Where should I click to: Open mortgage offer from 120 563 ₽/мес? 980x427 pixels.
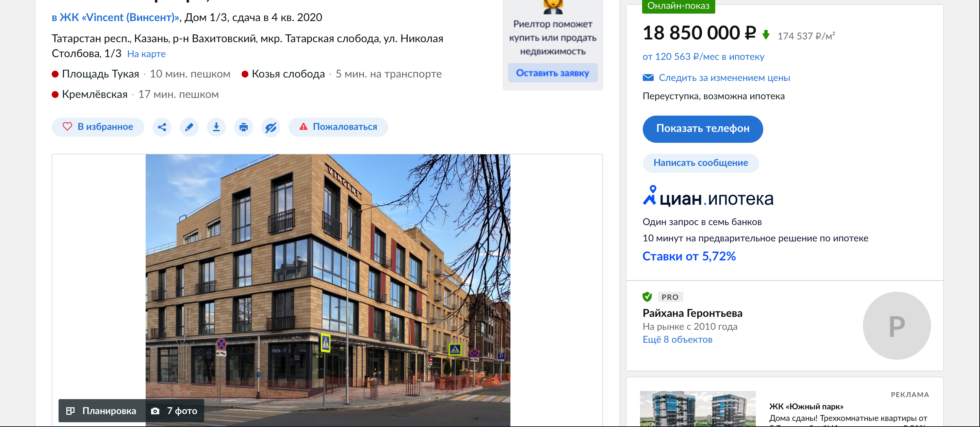pos(703,57)
